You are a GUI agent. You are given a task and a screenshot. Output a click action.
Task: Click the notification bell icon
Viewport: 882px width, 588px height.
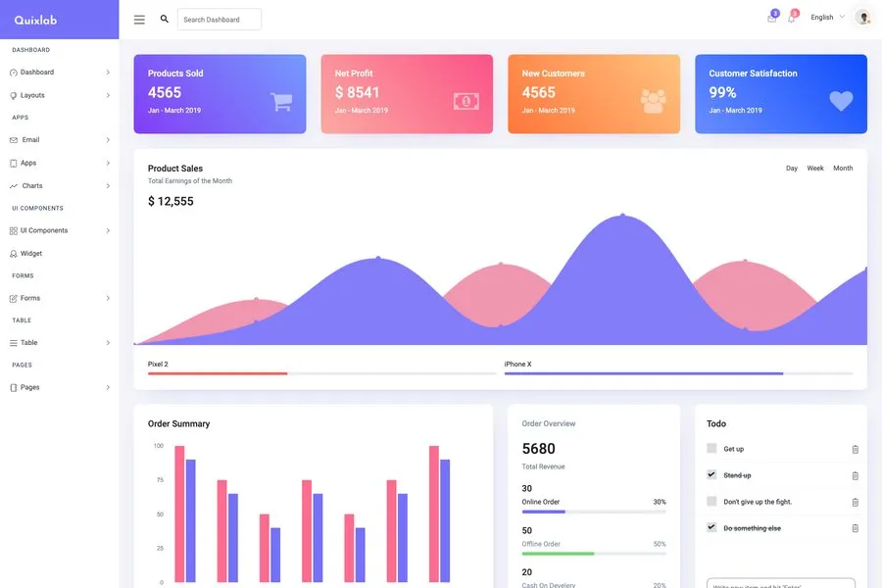[x=790, y=17]
